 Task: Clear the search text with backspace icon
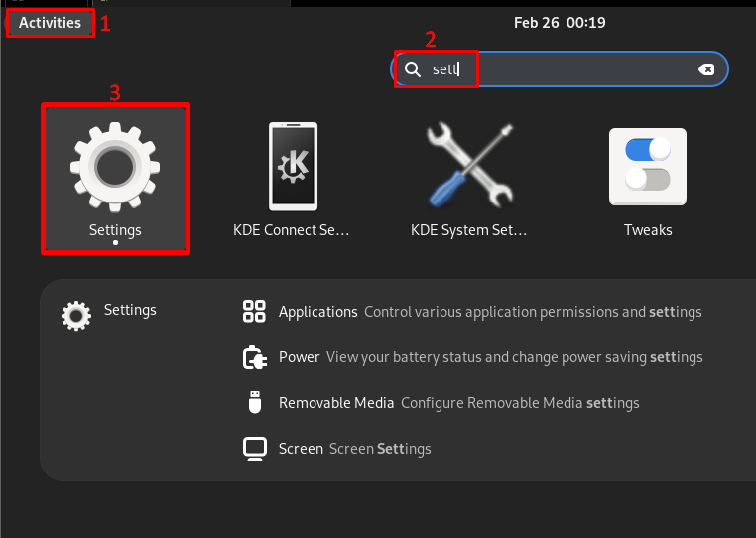pos(706,69)
